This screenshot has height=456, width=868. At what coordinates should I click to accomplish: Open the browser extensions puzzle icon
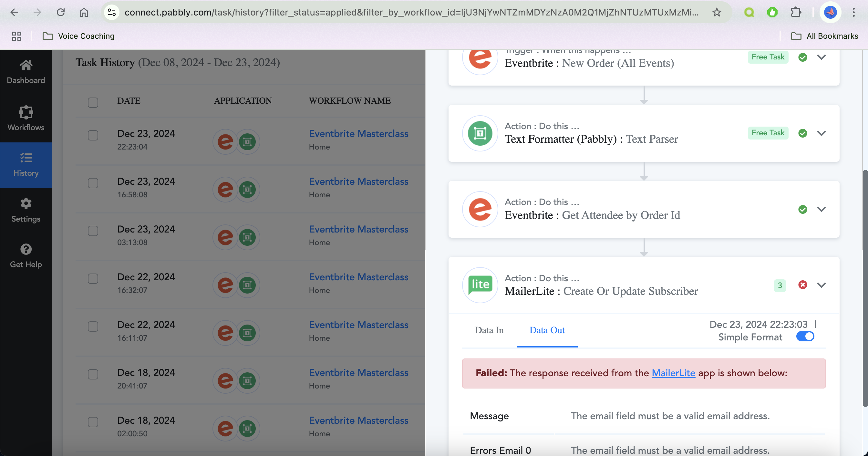[796, 13]
